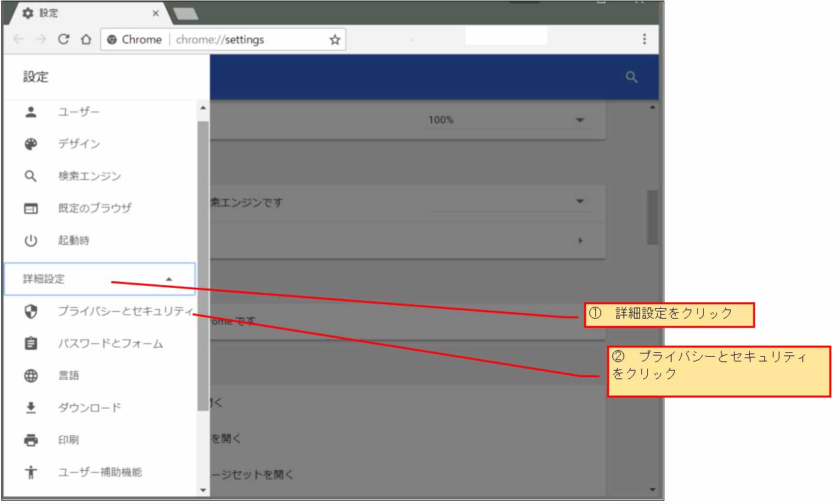This screenshot has height=504, width=834.
Task: Select the 設定 browser tab
Action: point(89,13)
